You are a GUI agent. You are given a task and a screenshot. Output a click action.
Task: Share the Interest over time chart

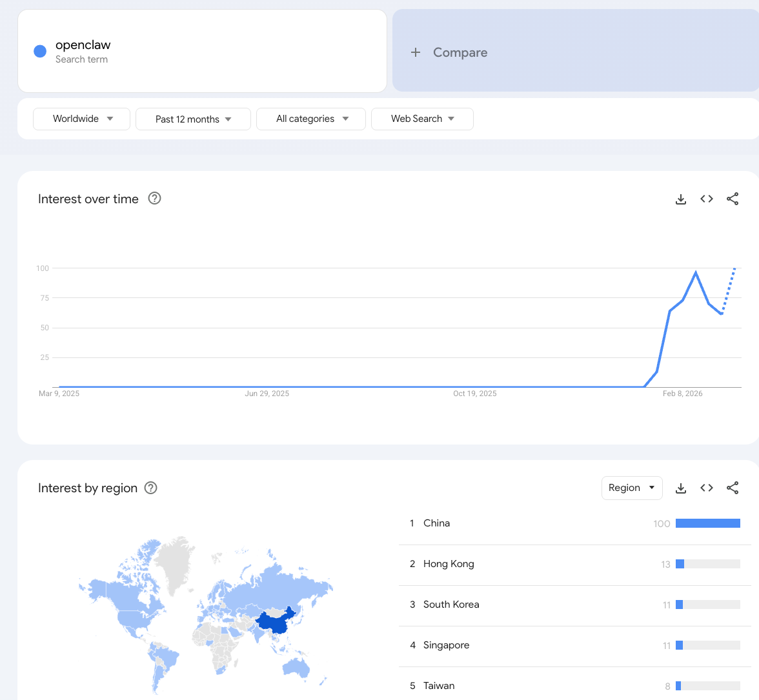pos(733,199)
